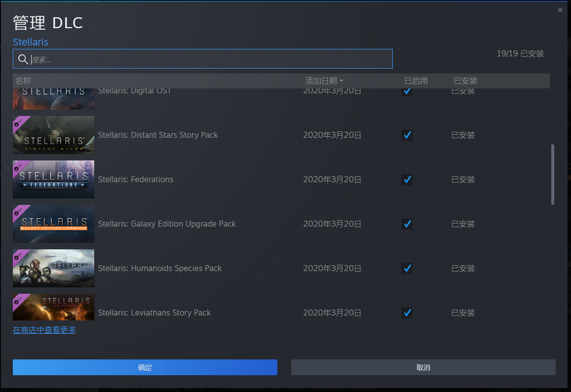Screen dimensions: 571x392
Task: Confirm with the 确定 button
Action: (145, 367)
